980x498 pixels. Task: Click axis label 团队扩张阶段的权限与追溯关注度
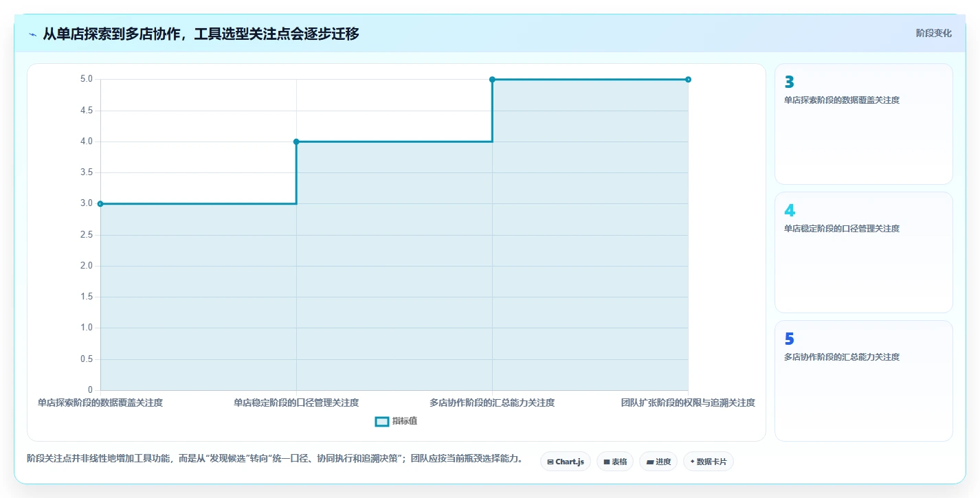tap(688, 403)
